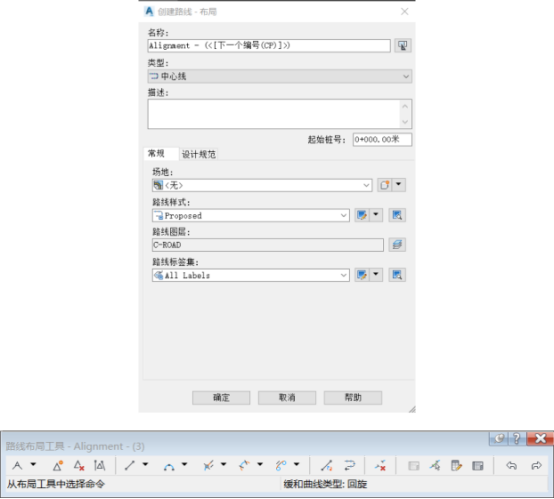Expand the fixed spiral dropdown arrow
This screenshot has width=554, height=499.
tap(296, 464)
